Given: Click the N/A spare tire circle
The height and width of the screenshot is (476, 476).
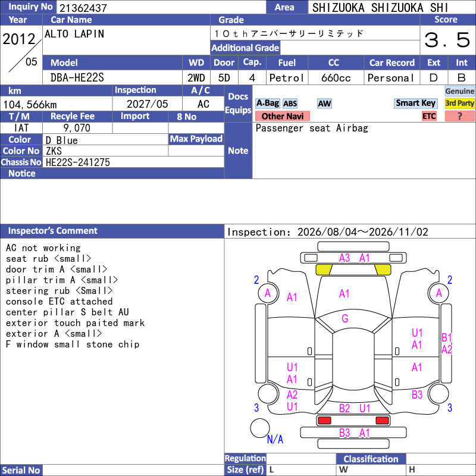Looking at the screenshot, I should 260,428.
